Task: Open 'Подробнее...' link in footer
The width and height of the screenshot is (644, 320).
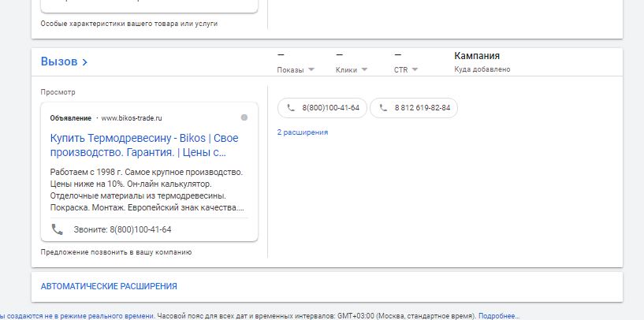Action: pos(499,316)
